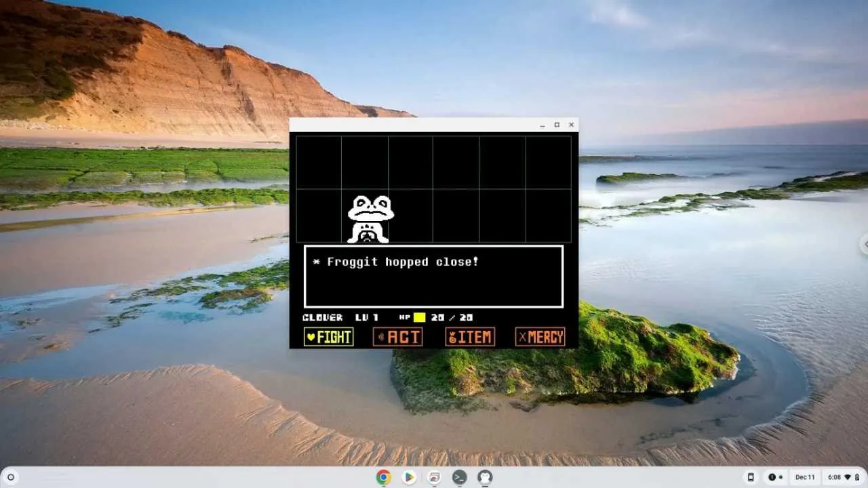
Task: Open the ChromeOS launcher circle
Action: click(x=11, y=477)
